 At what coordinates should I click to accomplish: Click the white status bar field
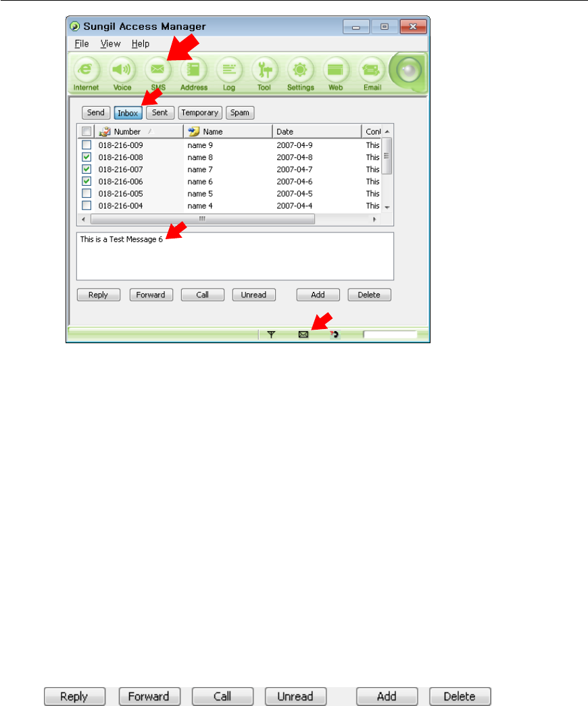point(390,334)
